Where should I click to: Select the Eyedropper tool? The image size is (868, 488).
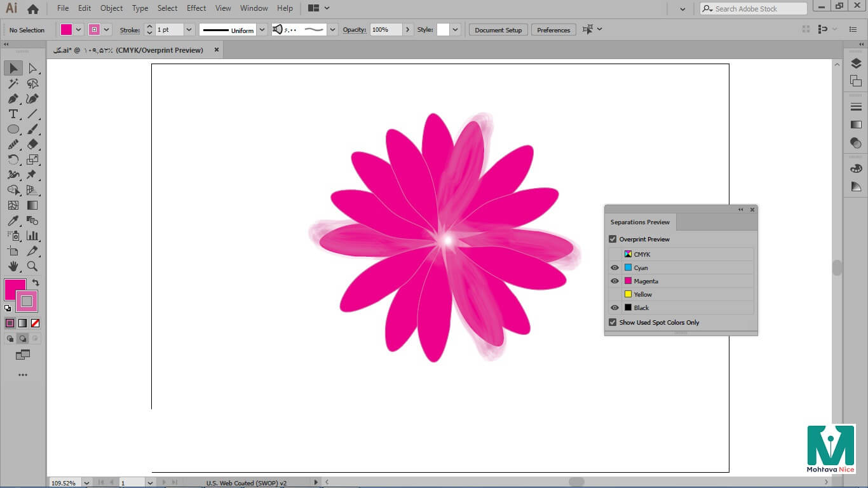tap(13, 220)
